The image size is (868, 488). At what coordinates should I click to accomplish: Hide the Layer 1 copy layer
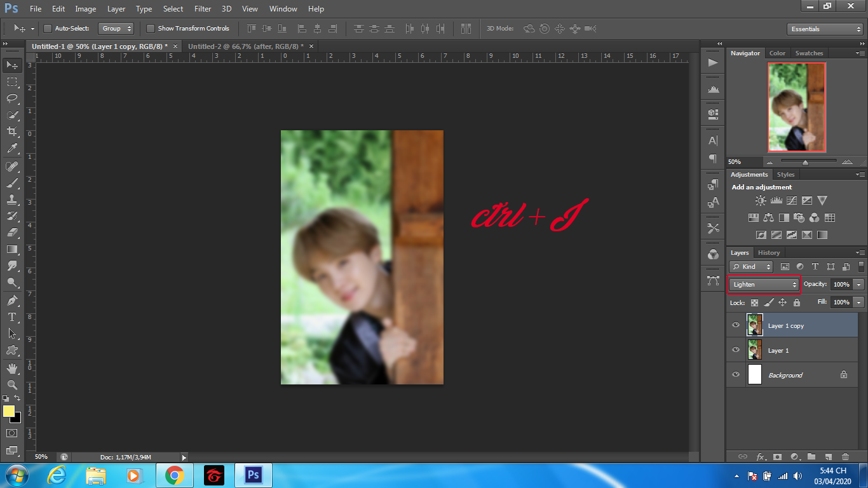pos(736,325)
